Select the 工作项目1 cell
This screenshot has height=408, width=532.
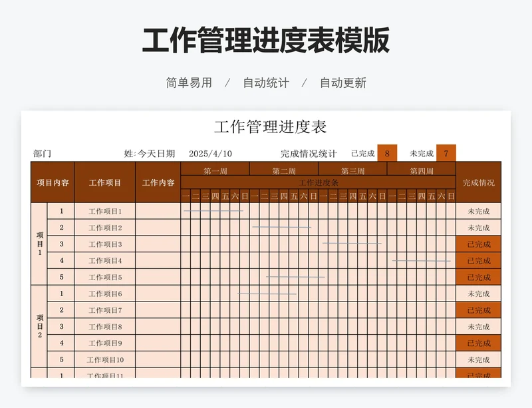(x=105, y=211)
